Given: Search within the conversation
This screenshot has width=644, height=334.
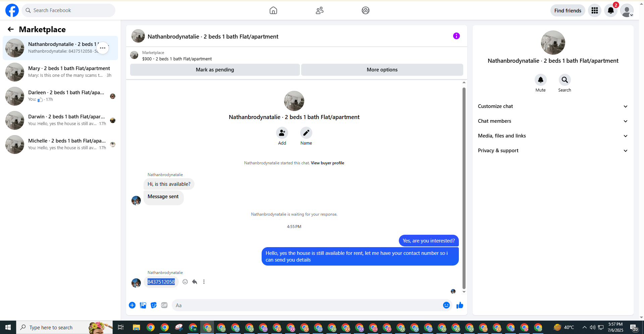Looking at the screenshot, I should 565,80.
